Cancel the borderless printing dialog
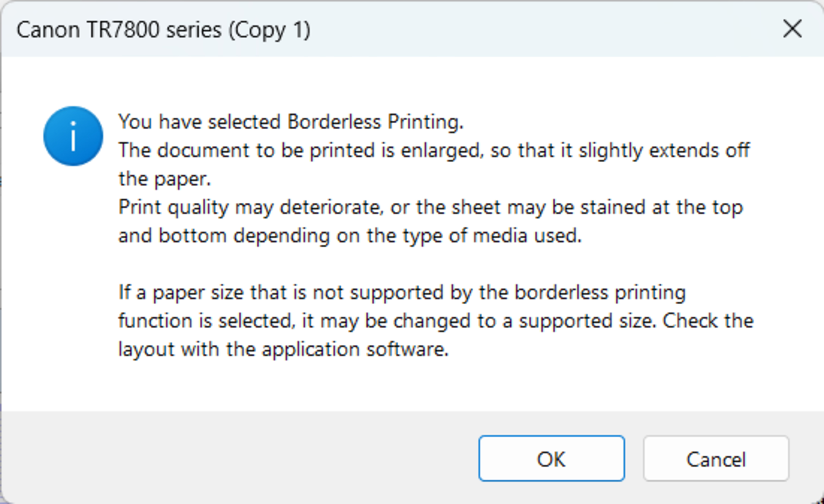824x504 pixels. (x=716, y=459)
